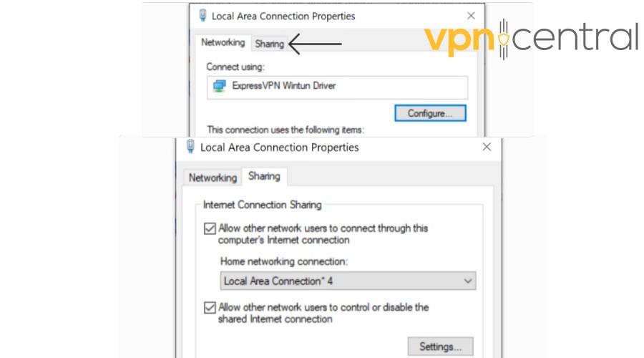Click the vpncentral shield logo icon
Image resolution: width=644 pixels, height=358 pixels.
pyautogui.click(x=504, y=39)
